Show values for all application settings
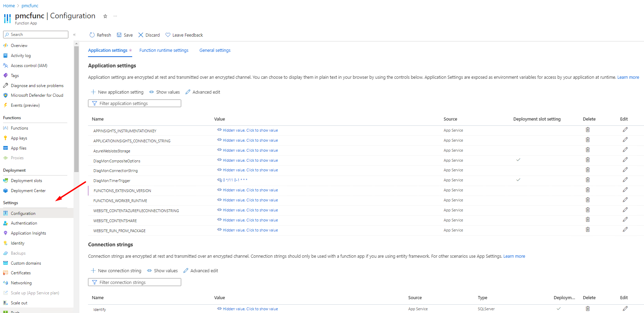 point(164,92)
